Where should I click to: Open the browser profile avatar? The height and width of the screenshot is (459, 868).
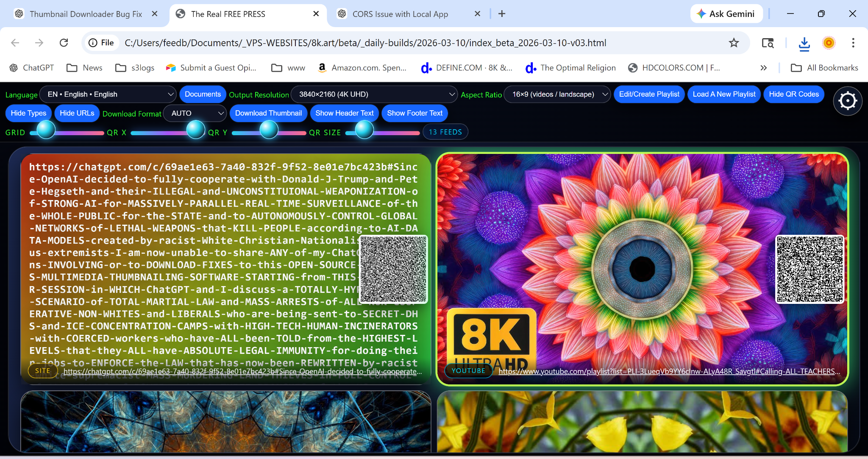click(829, 43)
